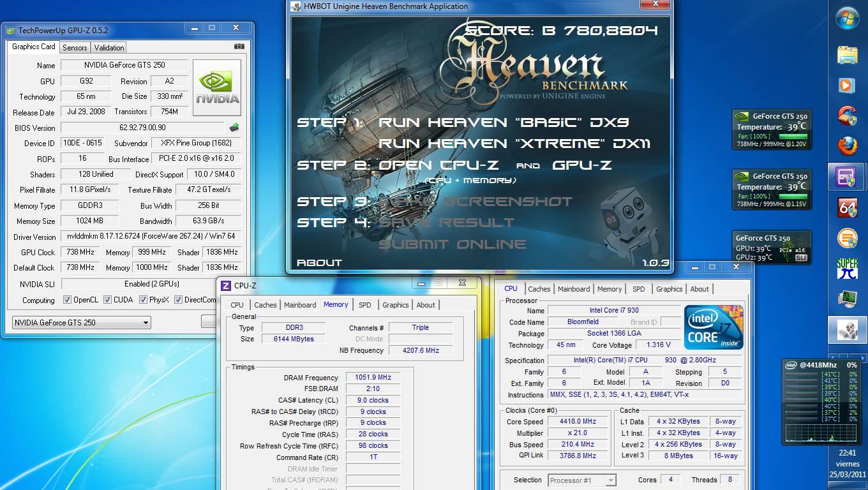Run Heaven "Basic" DX9 benchmark

point(504,122)
